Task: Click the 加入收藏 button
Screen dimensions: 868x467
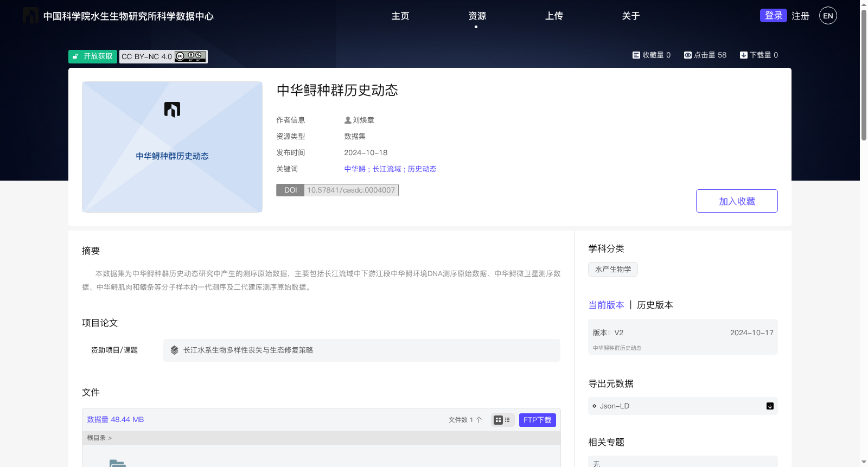Action: 737,201
